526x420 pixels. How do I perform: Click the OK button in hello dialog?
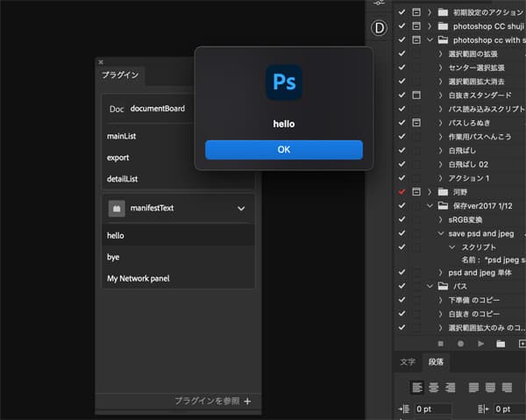click(x=283, y=150)
